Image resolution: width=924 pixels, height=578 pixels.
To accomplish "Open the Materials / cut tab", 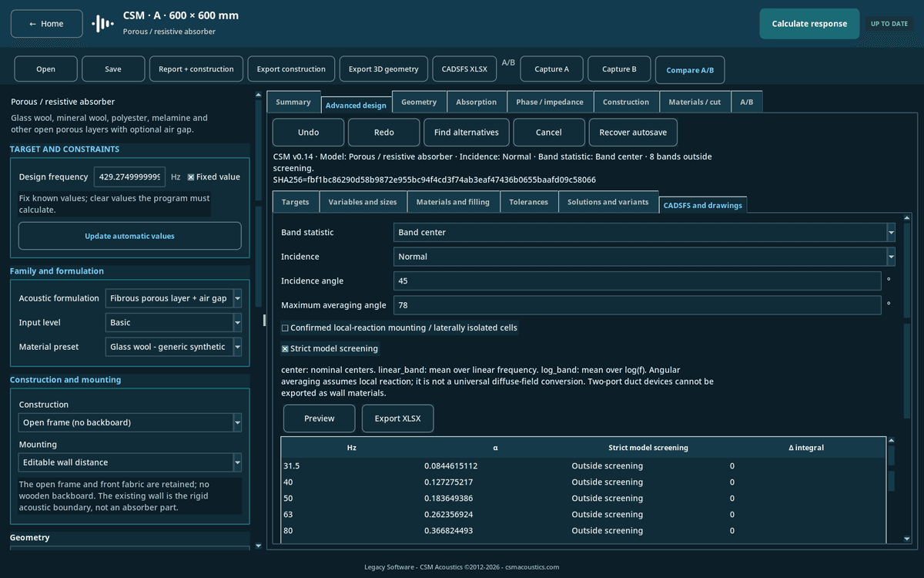I will [695, 102].
